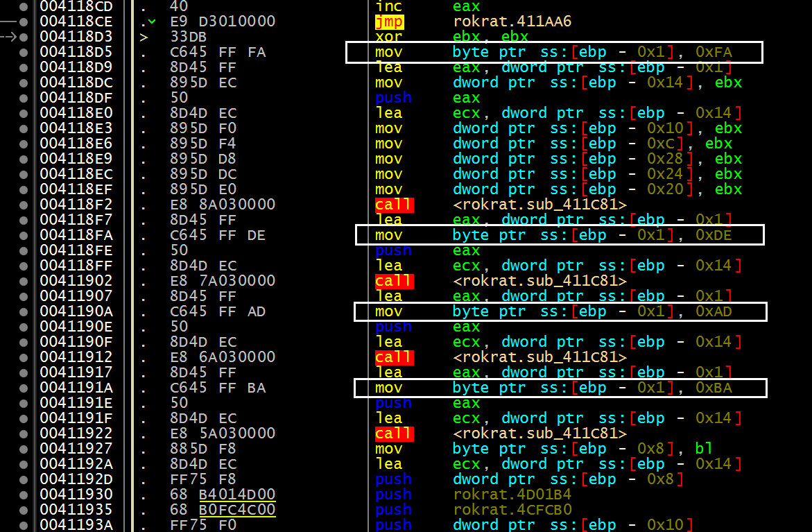Viewport: 812px width, 532px height.
Task: Click bytes E9 D3010000 in opcode column
Action: pos(223,22)
